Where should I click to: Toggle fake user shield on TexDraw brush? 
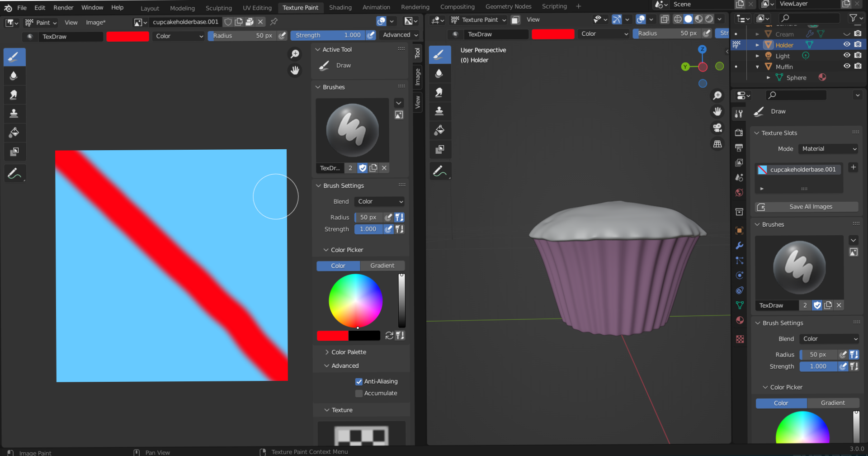click(x=362, y=168)
